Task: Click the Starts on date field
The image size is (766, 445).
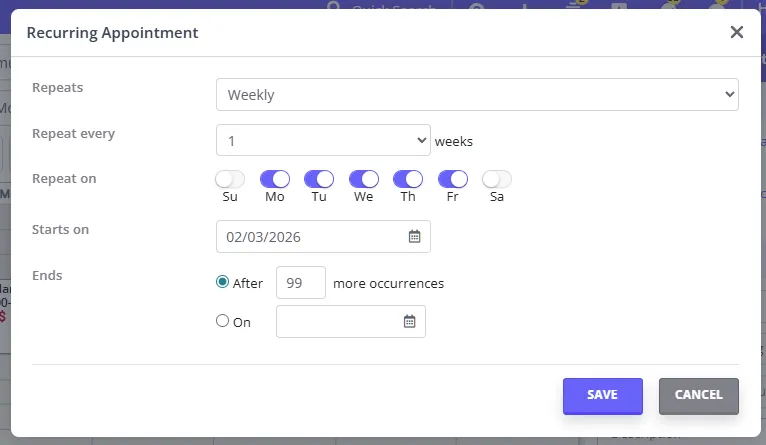Action: (x=323, y=236)
